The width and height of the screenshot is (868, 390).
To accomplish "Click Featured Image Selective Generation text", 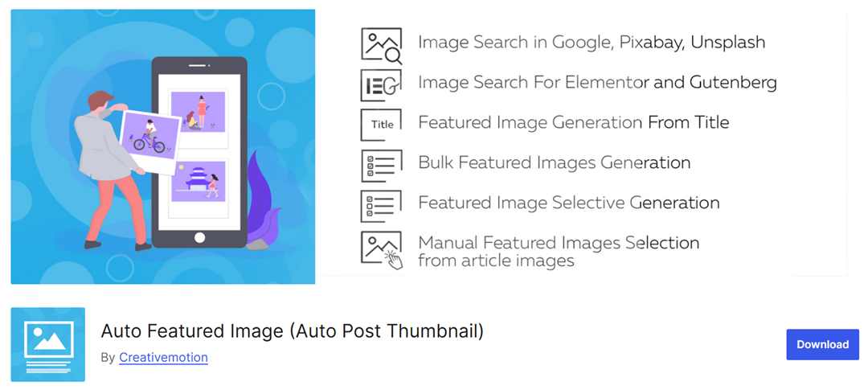I will (x=568, y=203).
